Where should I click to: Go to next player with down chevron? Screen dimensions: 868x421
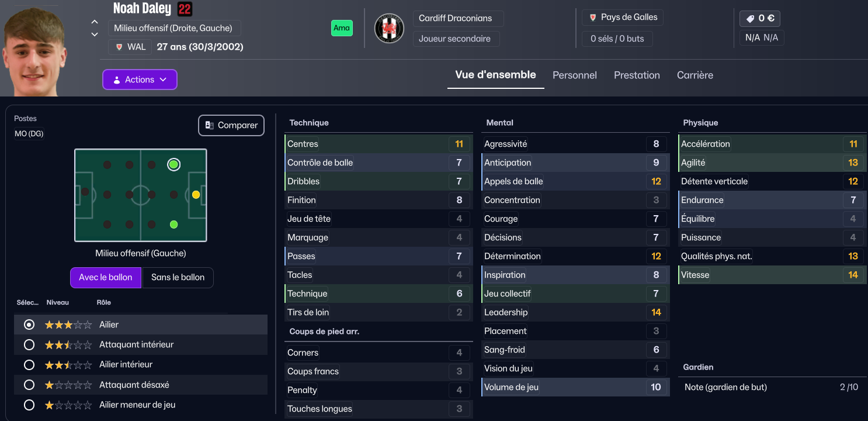(95, 34)
